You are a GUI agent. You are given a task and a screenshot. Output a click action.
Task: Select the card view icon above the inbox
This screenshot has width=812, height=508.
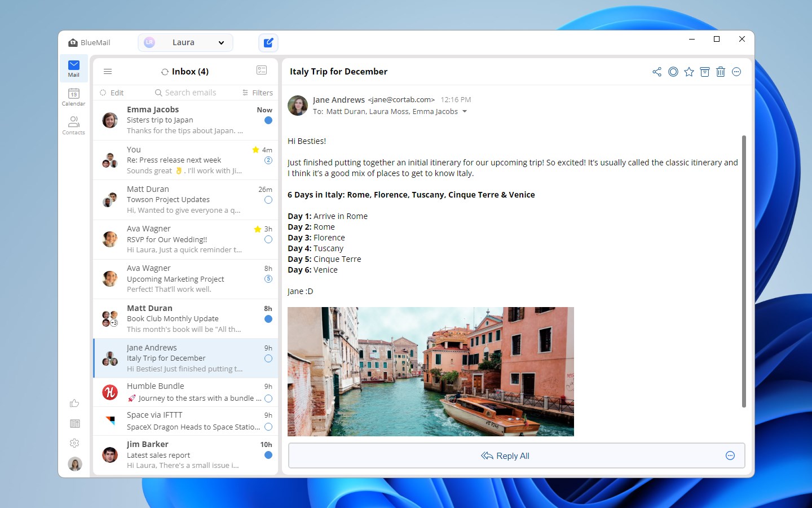click(x=261, y=69)
